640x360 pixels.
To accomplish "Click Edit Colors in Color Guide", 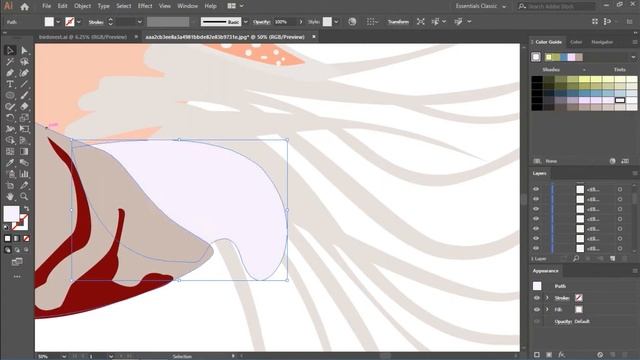I will 612,161.
